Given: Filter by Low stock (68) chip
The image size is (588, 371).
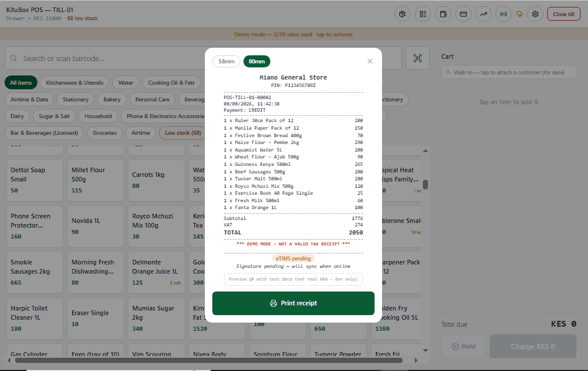Looking at the screenshot, I should pyautogui.click(x=182, y=133).
